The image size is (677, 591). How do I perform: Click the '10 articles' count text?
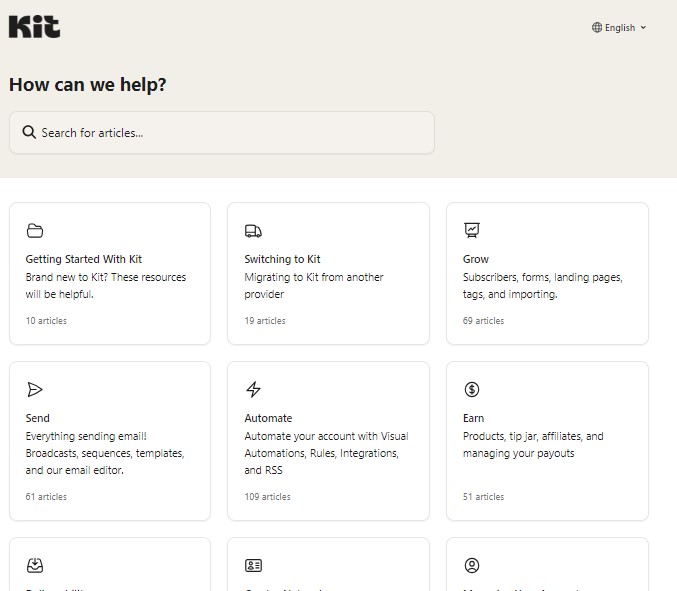point(46,321)
